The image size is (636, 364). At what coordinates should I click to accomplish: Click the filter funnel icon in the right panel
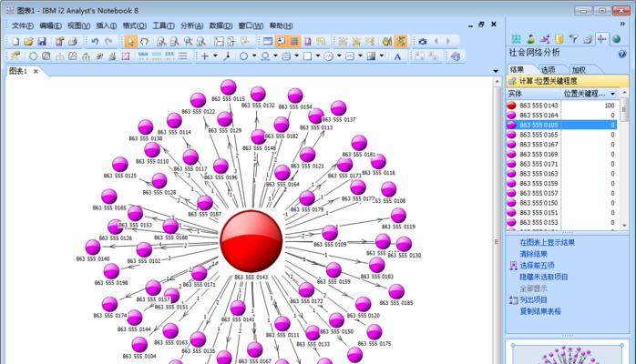[573, 39]
